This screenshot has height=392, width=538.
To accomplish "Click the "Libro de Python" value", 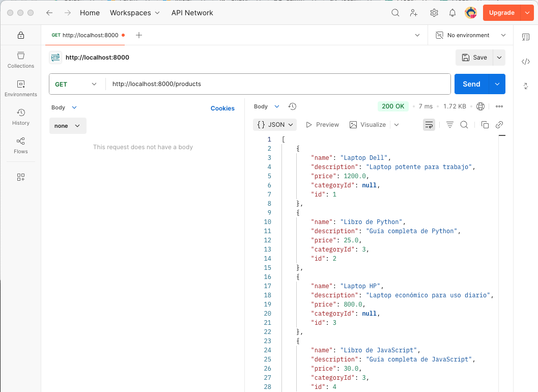I will [371, 222].
